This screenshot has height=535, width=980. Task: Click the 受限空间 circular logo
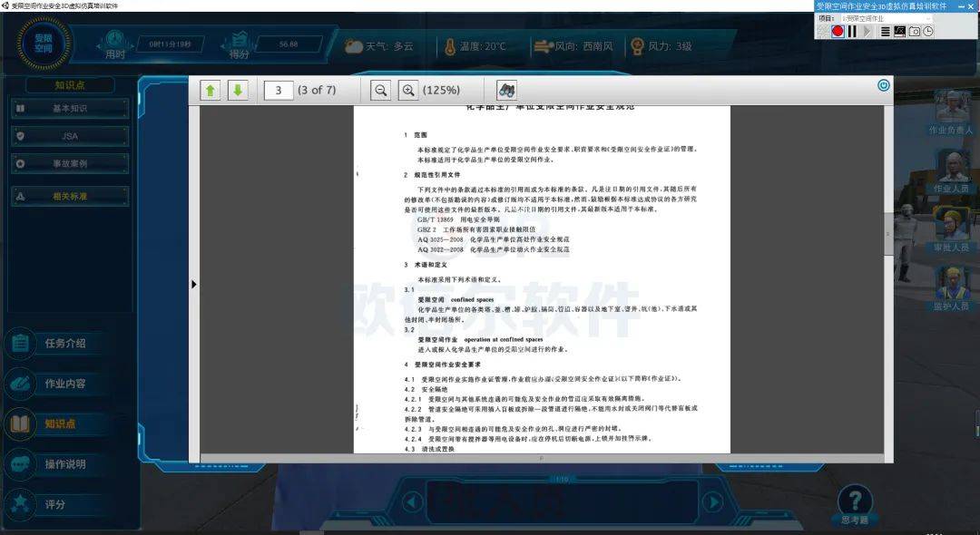click(44, 44)
